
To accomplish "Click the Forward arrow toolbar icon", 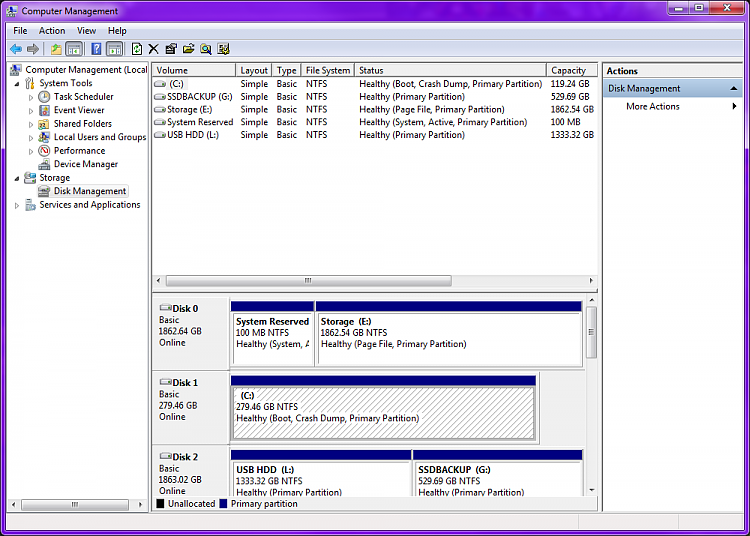I will [x=33, y=49].
